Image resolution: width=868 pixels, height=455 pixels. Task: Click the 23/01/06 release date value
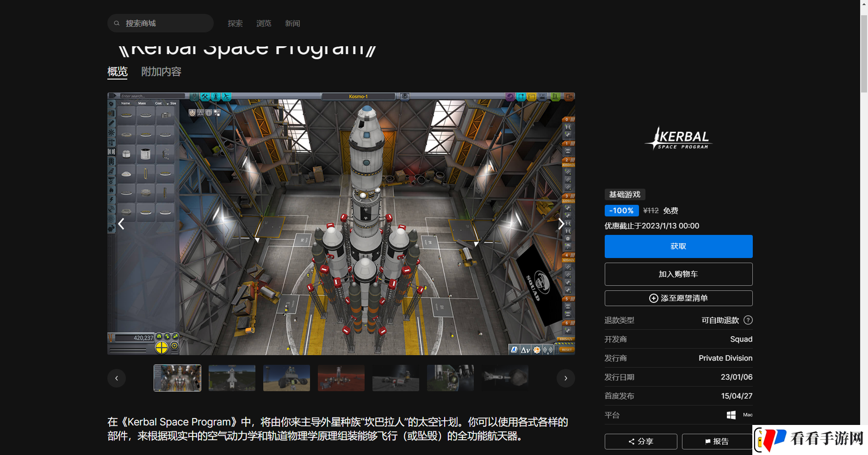tap(737, 377)
